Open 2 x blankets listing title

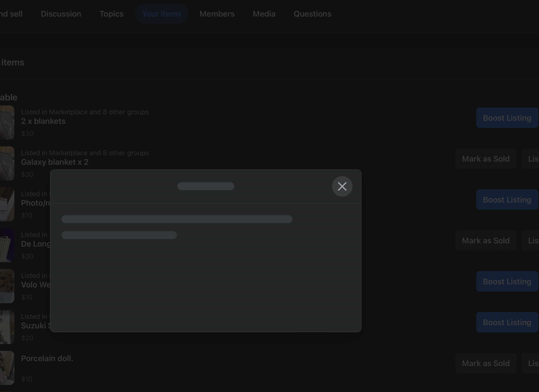pyautogui.click(x=43, y=121)
